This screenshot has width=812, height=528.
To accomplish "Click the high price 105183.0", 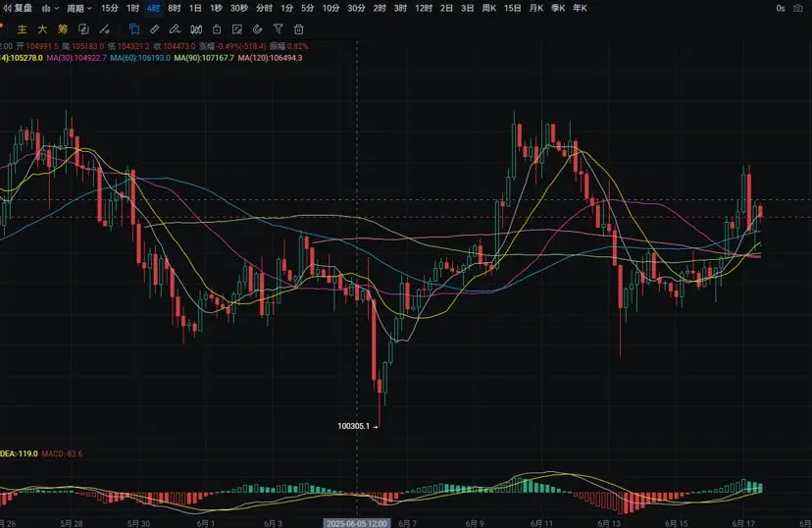I will [88, 47].
